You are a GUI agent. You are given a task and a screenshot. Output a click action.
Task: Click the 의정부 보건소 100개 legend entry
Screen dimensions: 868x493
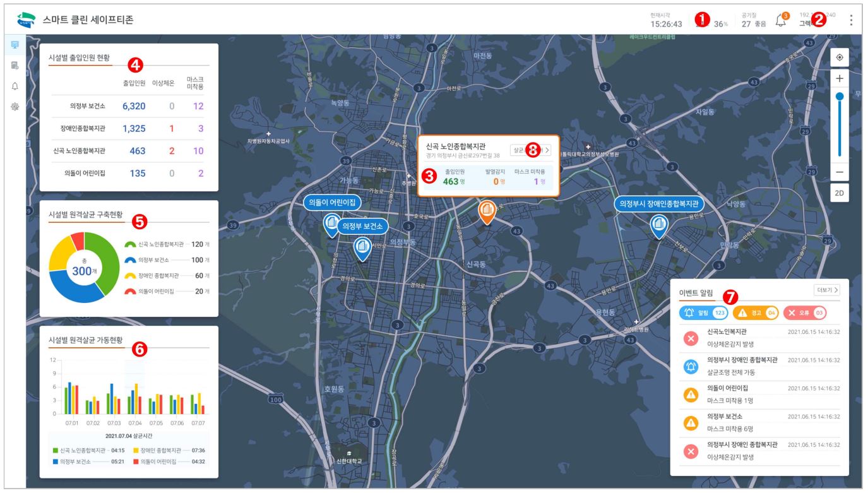click(x=167, y=260)
